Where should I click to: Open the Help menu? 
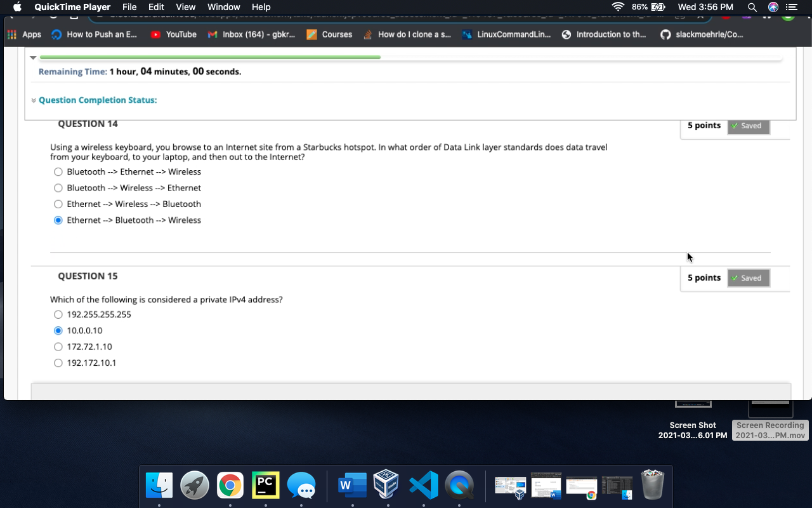(x=261, y=7)
